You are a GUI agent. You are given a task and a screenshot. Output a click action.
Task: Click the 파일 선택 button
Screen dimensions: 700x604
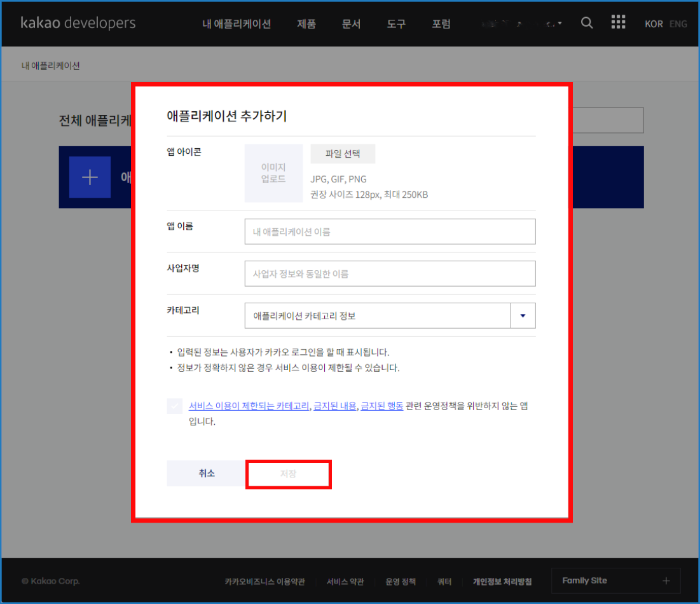[x=343, y=154]
